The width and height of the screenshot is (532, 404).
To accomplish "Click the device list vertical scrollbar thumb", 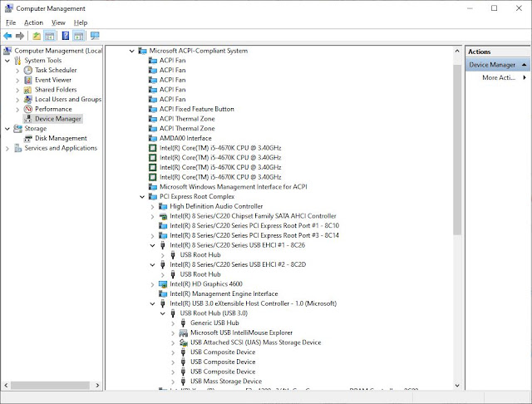I will pyautogui.click(x=457, y=150).
